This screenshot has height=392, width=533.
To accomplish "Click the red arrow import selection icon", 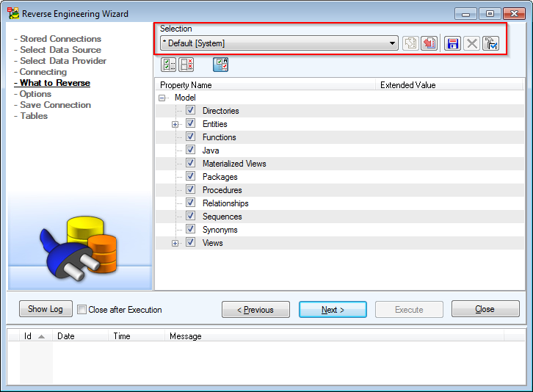I will tap(429, 43).
